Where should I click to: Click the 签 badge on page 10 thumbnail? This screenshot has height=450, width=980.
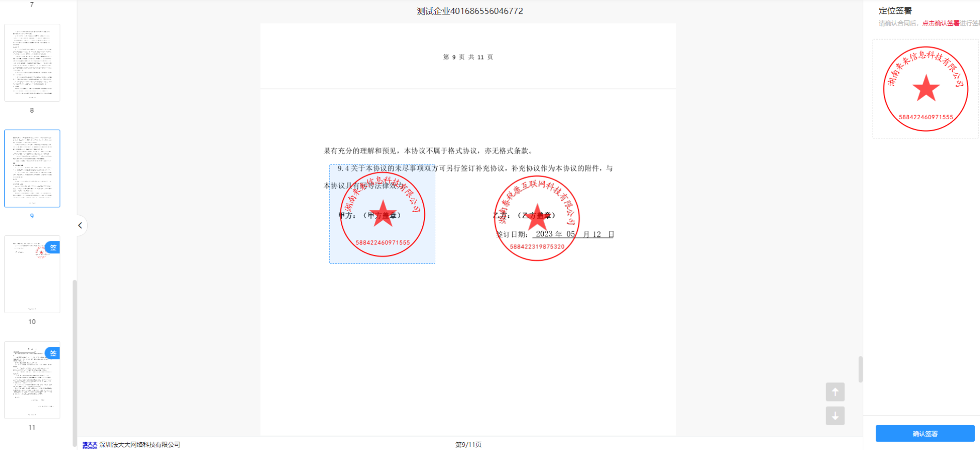(x=53, y=248)
